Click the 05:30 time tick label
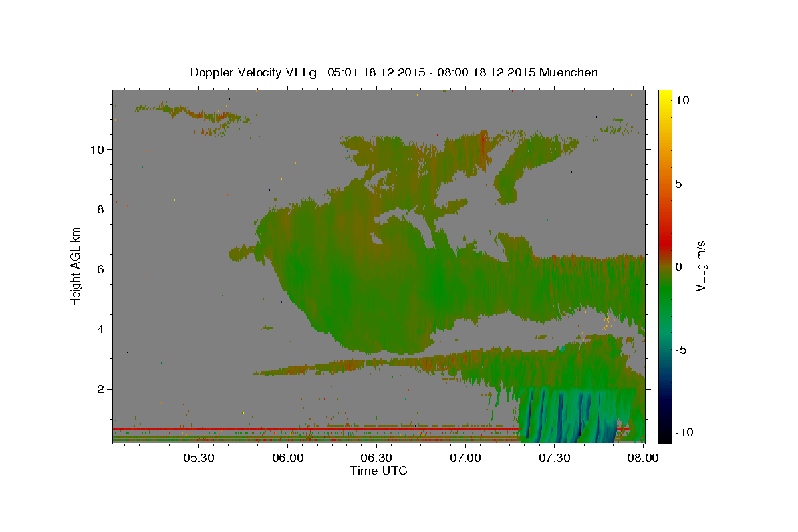The width and height of the screenshot is (798, 532). coord(198,458)
